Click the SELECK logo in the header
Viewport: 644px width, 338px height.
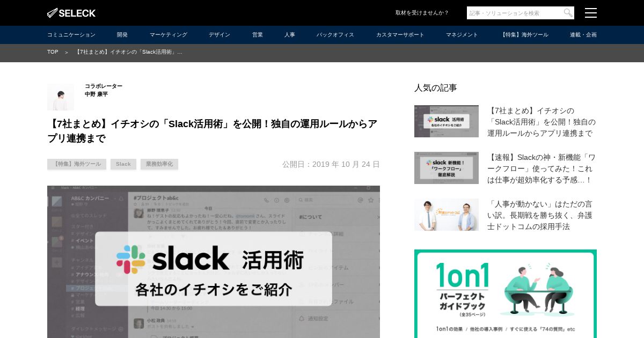[x=71, y=13]
